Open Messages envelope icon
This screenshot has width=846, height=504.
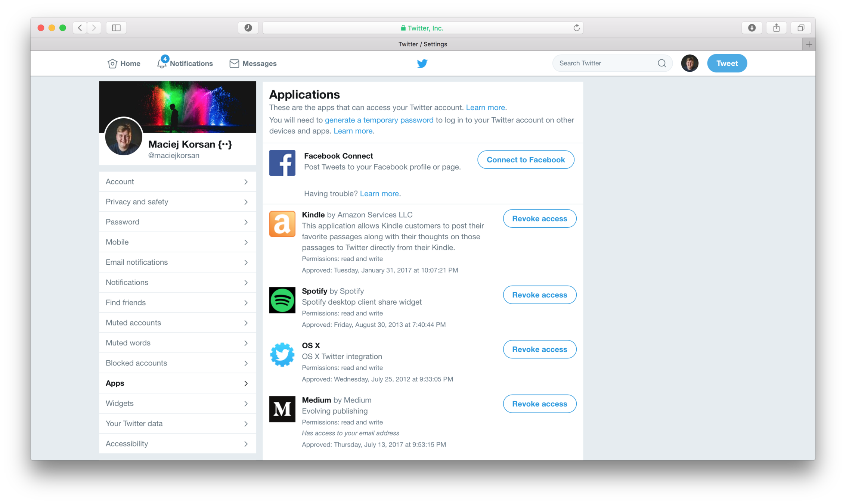234,63
